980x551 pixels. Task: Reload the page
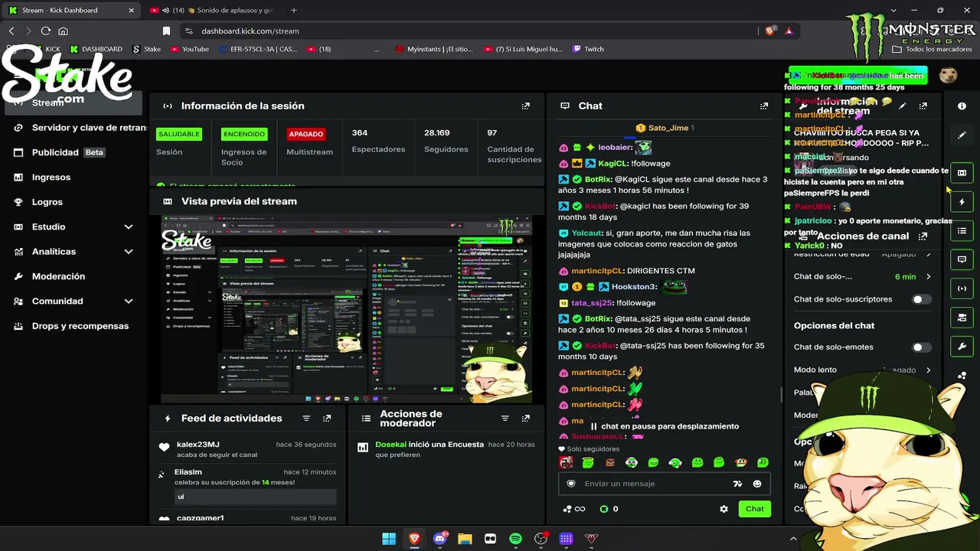tap(46, 31)
